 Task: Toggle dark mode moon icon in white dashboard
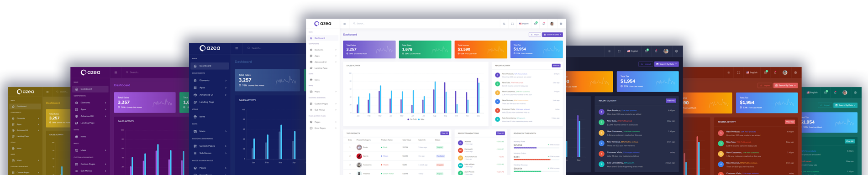(504, 24)
